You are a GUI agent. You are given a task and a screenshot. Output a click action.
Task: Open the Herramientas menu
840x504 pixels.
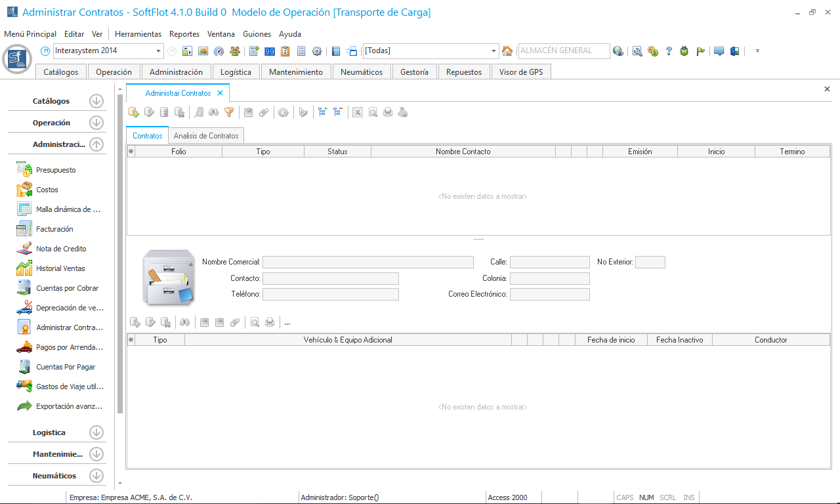138,34
